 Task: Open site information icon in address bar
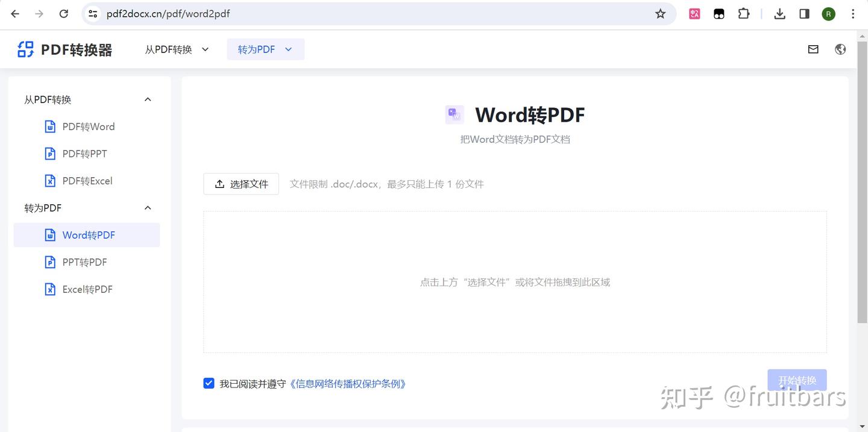93,14
